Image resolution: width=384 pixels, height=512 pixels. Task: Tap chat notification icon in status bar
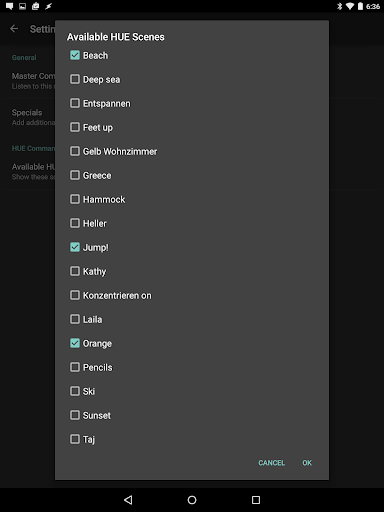tap(10, 6)
